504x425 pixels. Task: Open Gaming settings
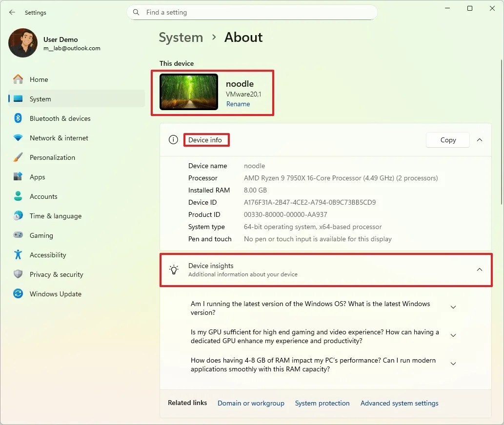18,235
